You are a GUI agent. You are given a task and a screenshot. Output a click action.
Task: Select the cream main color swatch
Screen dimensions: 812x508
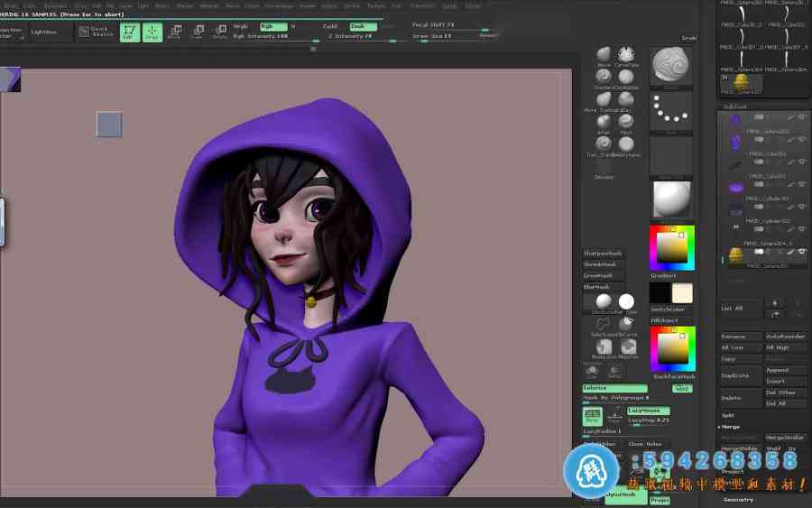(x=682, y=292)
